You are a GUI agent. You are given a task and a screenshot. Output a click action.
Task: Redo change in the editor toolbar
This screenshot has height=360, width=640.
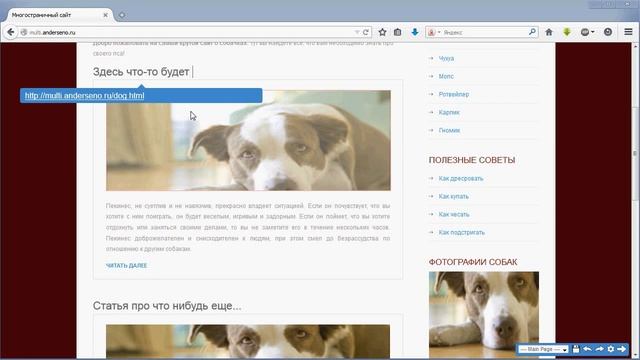click(599, 349)
